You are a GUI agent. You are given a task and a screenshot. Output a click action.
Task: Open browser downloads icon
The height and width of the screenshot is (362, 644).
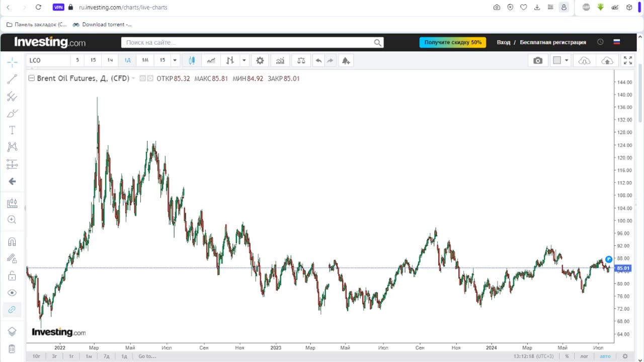click(x=537, y=7)
